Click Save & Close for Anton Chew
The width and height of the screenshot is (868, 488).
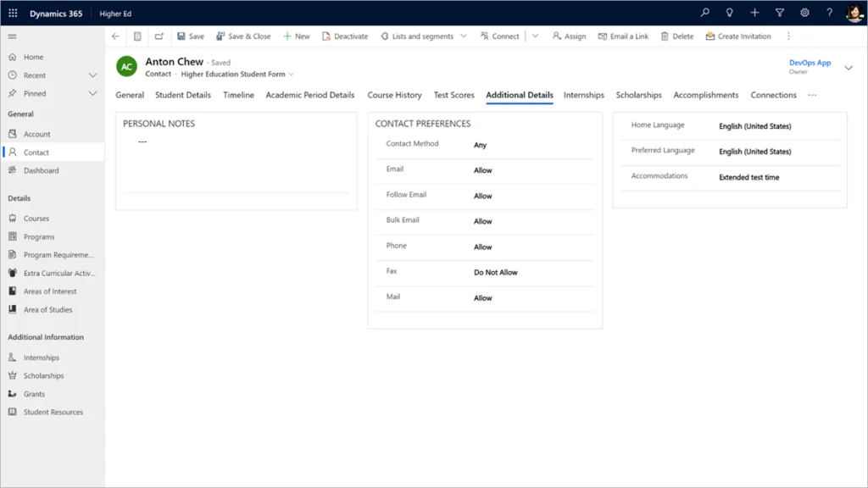(244, 36)
